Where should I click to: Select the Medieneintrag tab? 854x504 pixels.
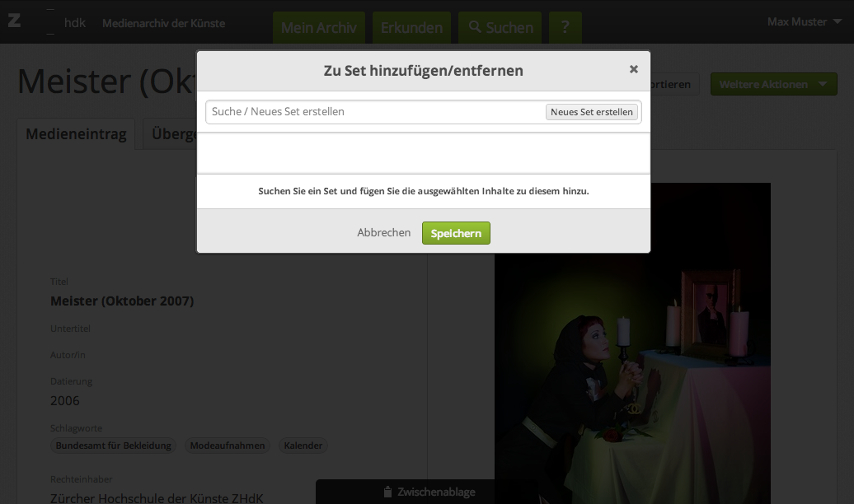(76, 134)
